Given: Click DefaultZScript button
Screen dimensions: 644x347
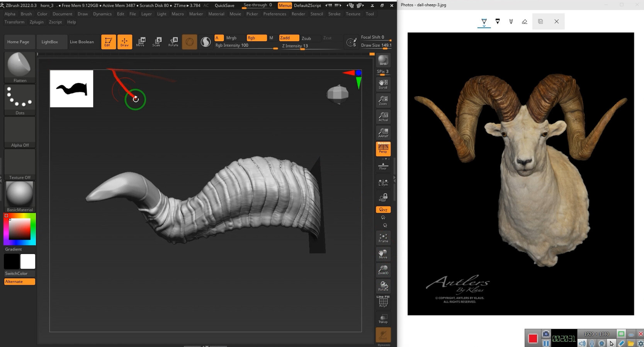Looking at the screenshot, I should click(308, 5).
